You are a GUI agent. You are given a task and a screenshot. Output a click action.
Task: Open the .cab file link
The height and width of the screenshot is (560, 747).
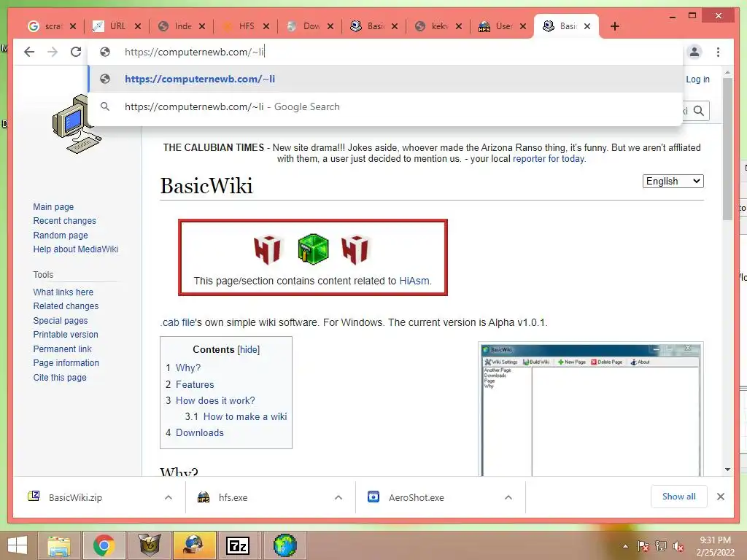[x=177, y=322]
